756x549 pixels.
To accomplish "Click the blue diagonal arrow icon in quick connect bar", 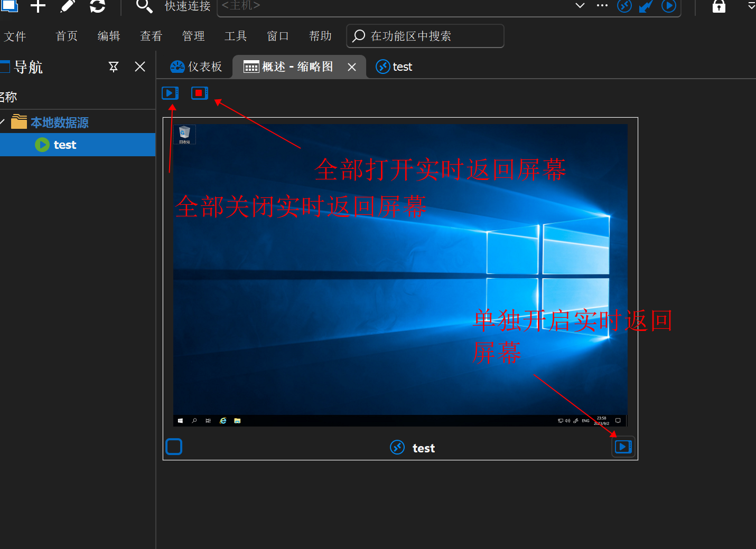I will click(646, 6).
